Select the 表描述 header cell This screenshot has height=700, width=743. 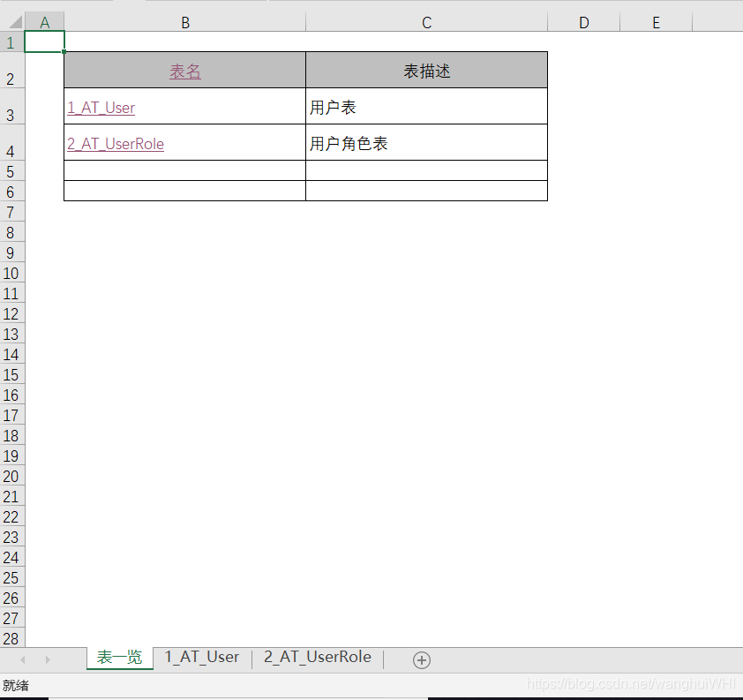pyautogui.click(x=426, y=70)
